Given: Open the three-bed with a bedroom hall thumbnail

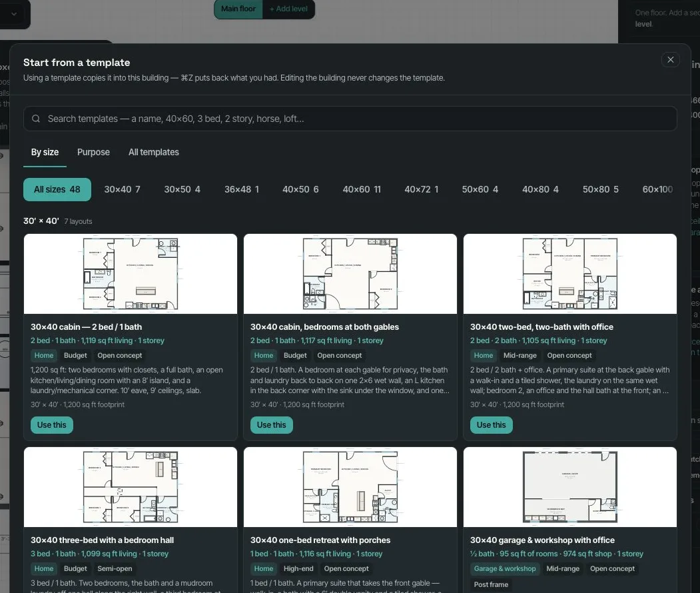Looking at the screenshot, I should pyautogui.click(x=131, y=487).
